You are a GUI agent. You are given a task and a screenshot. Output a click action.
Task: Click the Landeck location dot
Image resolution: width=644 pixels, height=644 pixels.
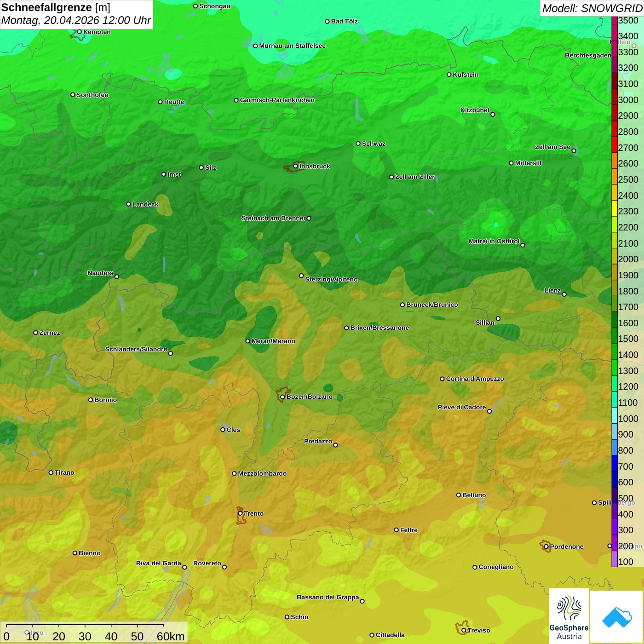[128, 204]
